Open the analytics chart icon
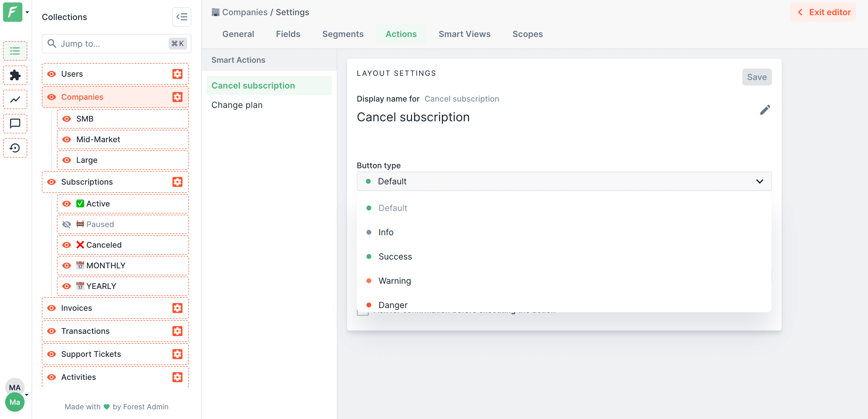Screen dimensions: 868x419 tap(15, 99)
